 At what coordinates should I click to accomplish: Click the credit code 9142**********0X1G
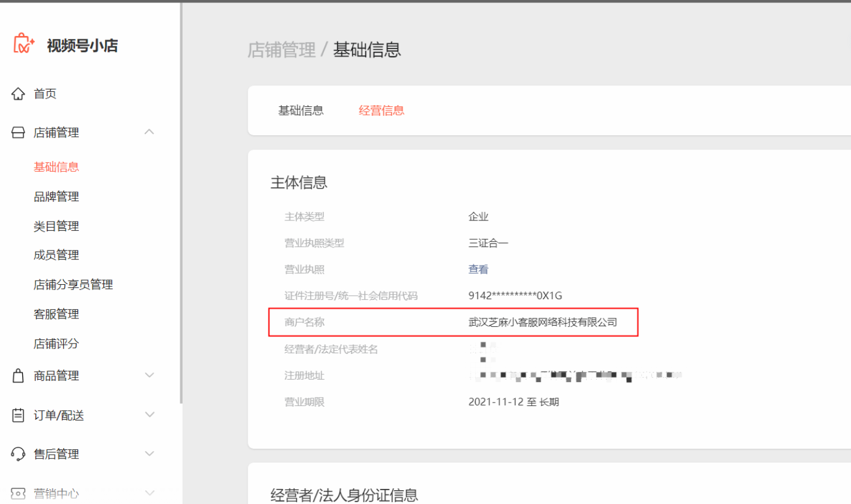(x=516, y=296)
